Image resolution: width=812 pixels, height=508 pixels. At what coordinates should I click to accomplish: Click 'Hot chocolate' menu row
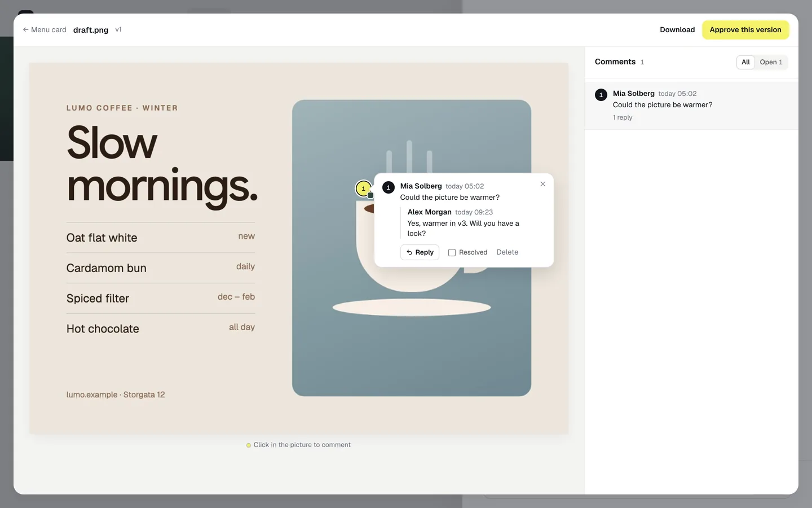click(161, 329)
